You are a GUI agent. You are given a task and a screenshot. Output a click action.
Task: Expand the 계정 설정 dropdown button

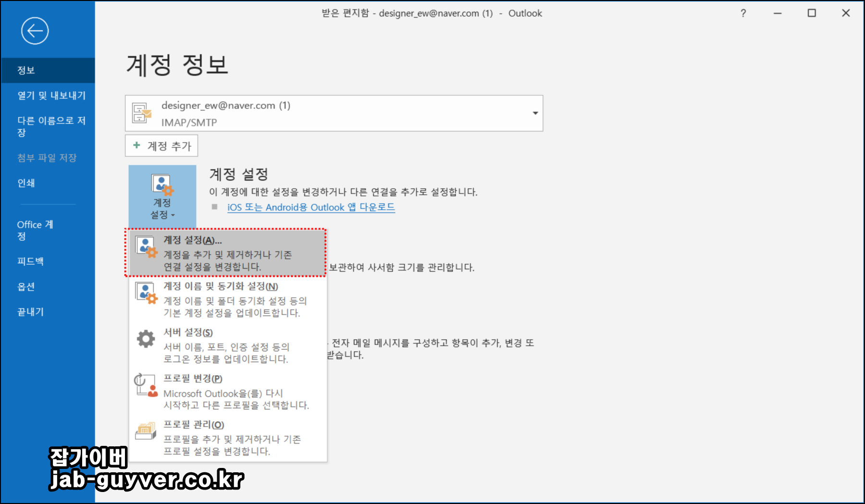click(162, 196)
